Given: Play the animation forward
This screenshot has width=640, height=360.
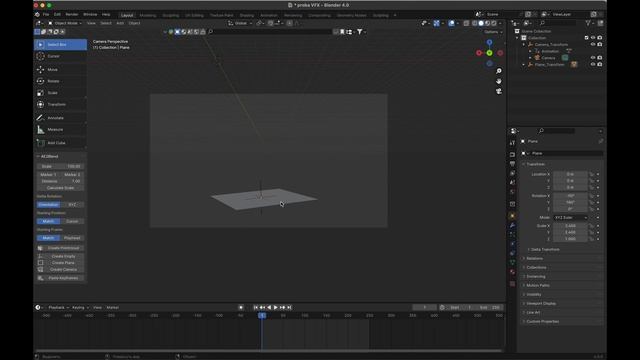Looking at the screenshot, I should (276, 307).
